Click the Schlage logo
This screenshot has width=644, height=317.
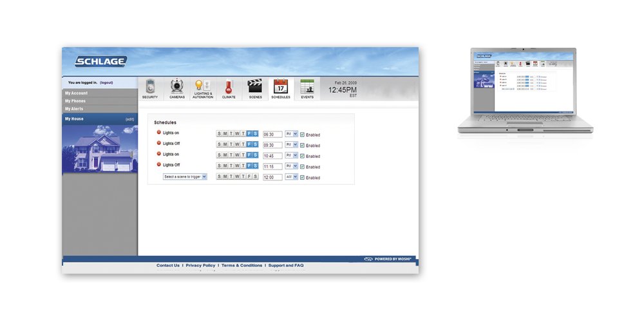click(x=100, y=62)
